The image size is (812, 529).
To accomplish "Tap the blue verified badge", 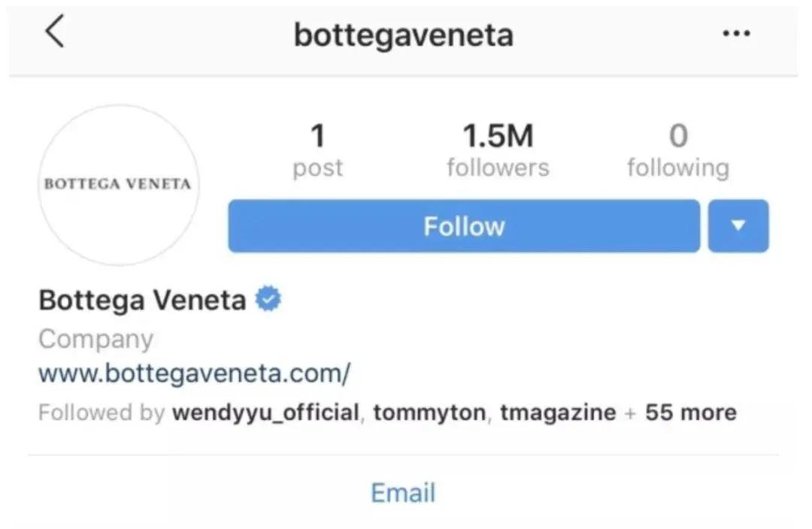I will [x=268, y=300].
